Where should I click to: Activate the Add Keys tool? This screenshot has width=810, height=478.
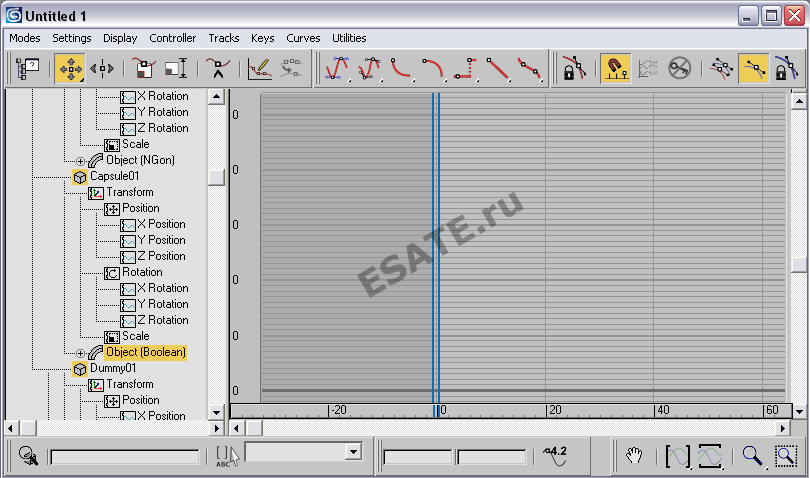click(217, 68)
